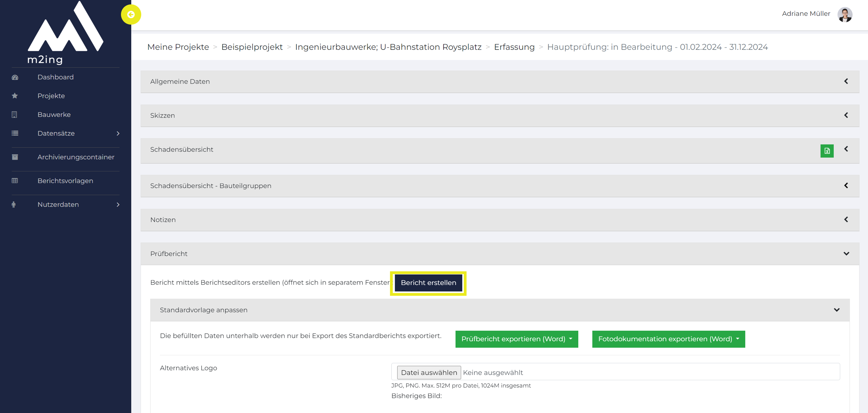Open Berichtsvorlagen menu entry
868x413 pixels.
[x=65, y=181]
